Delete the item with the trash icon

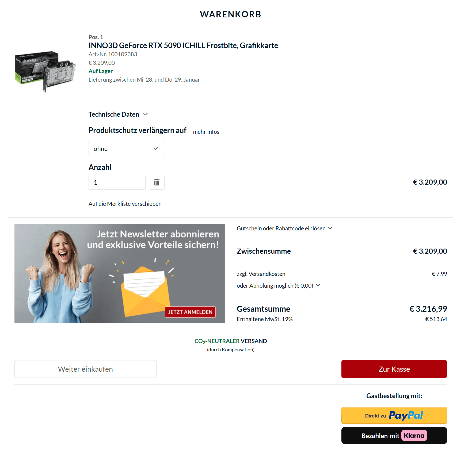click(157, 182)
